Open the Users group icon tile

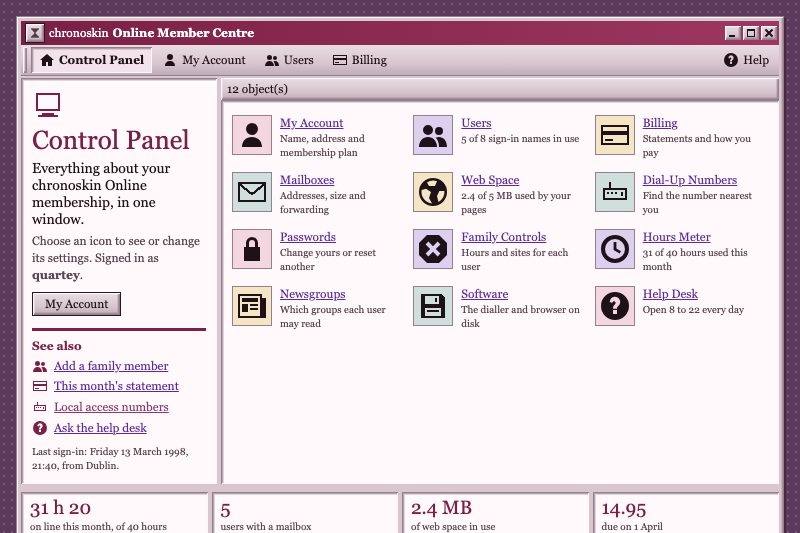(x=433, y=135)
